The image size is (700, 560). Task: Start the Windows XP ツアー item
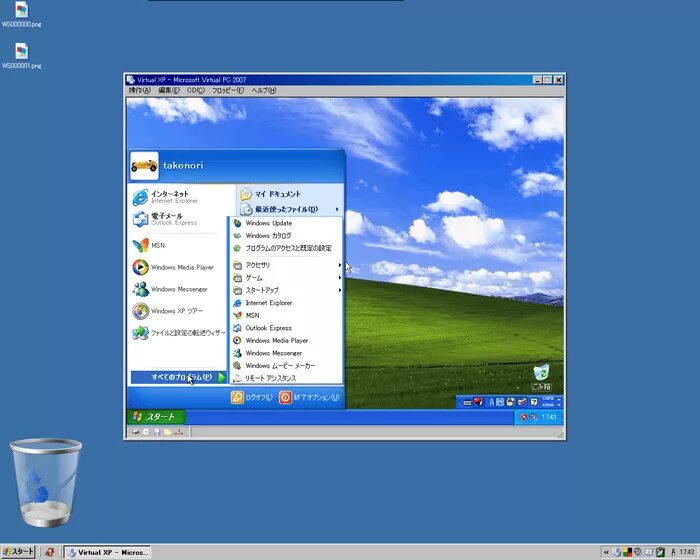[179, 311]
